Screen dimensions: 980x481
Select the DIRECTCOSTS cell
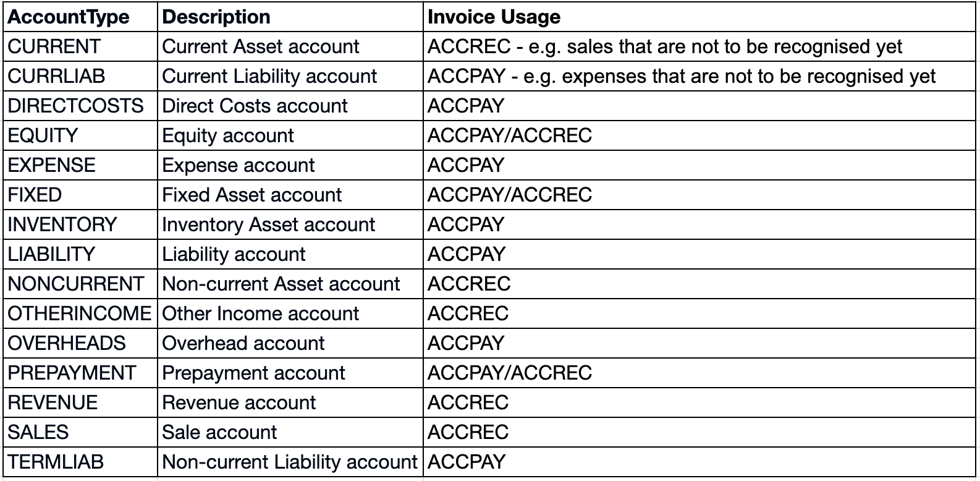coord(75,106)
